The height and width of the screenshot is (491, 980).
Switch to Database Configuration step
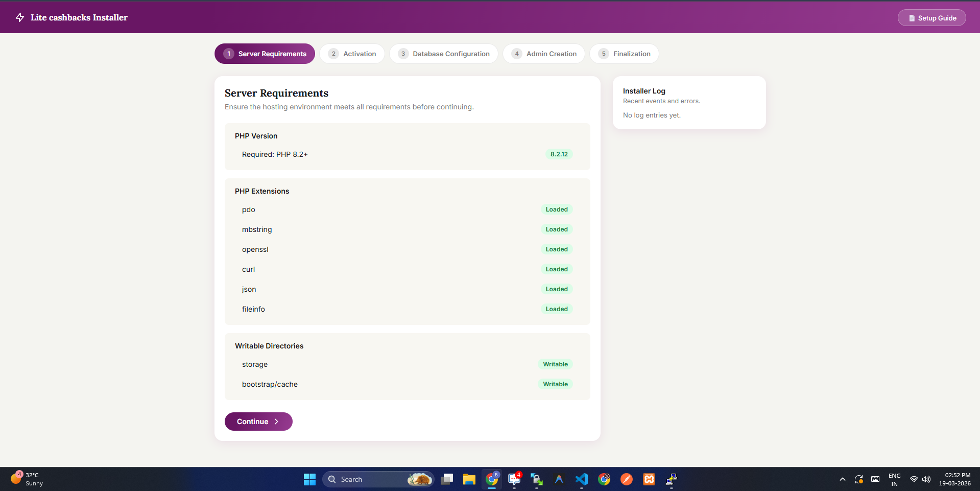(x=443, y=54)
